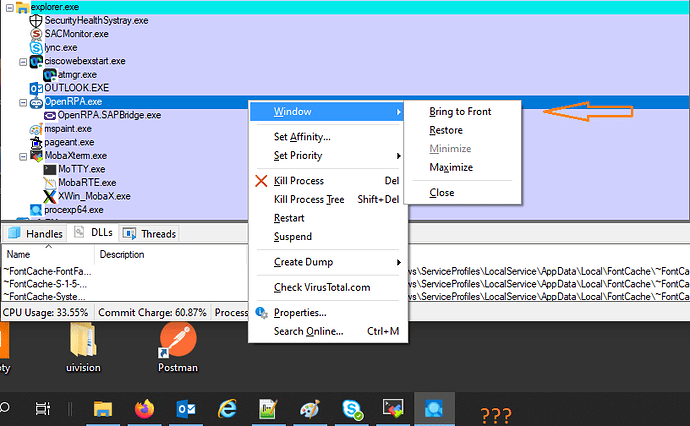The height and width of the screenshot is (426, 690).
Task: Click the lync.exe Skype icon
Action: (x=36, y=48)
